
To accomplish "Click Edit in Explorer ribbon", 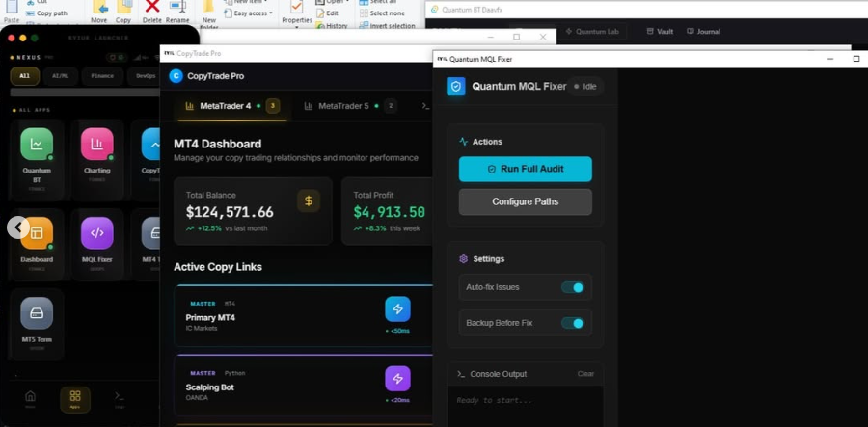I will click(327, 13).
